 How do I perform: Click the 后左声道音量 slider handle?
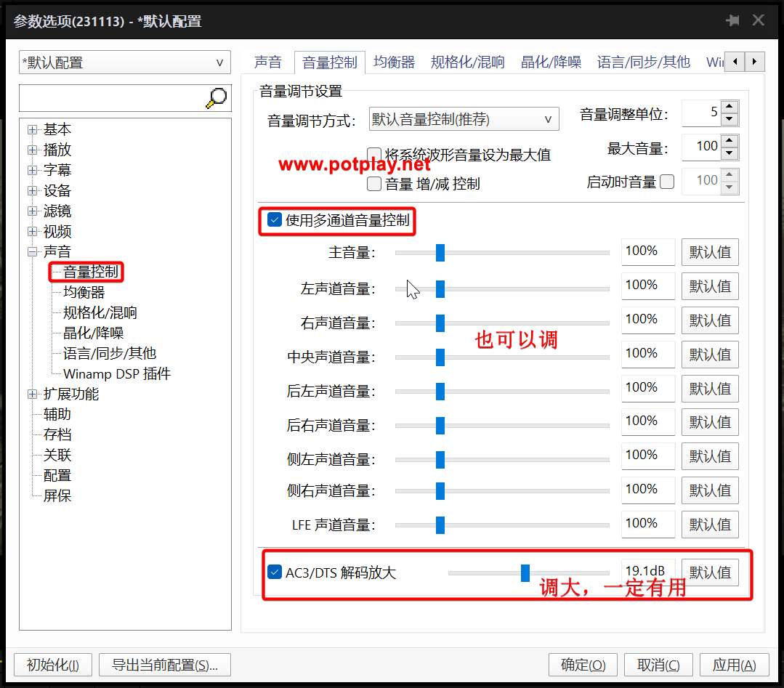[440, 392]
